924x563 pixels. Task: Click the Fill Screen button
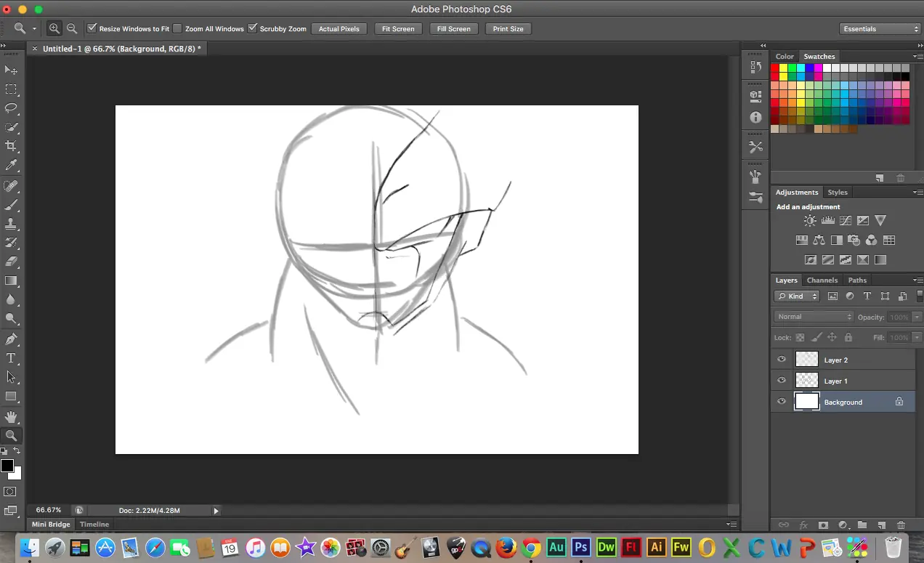pyautogui.click(x=454, y=28)
